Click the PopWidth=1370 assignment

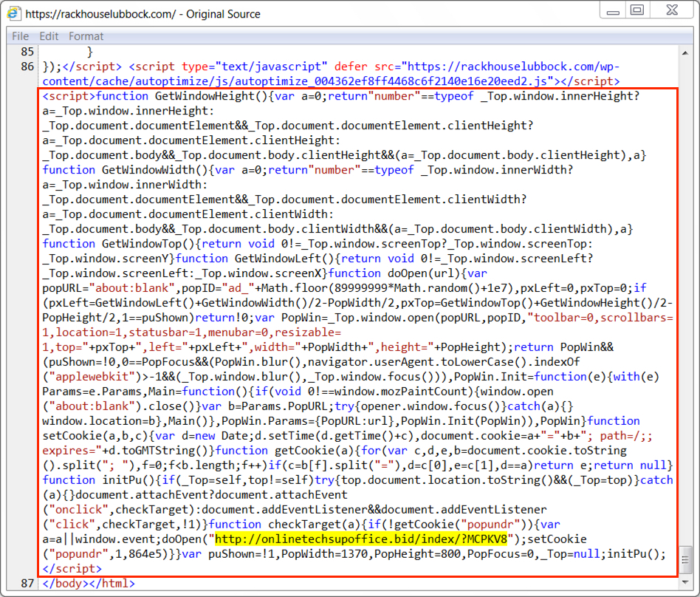pyautogui.click(x=325, y=553)
